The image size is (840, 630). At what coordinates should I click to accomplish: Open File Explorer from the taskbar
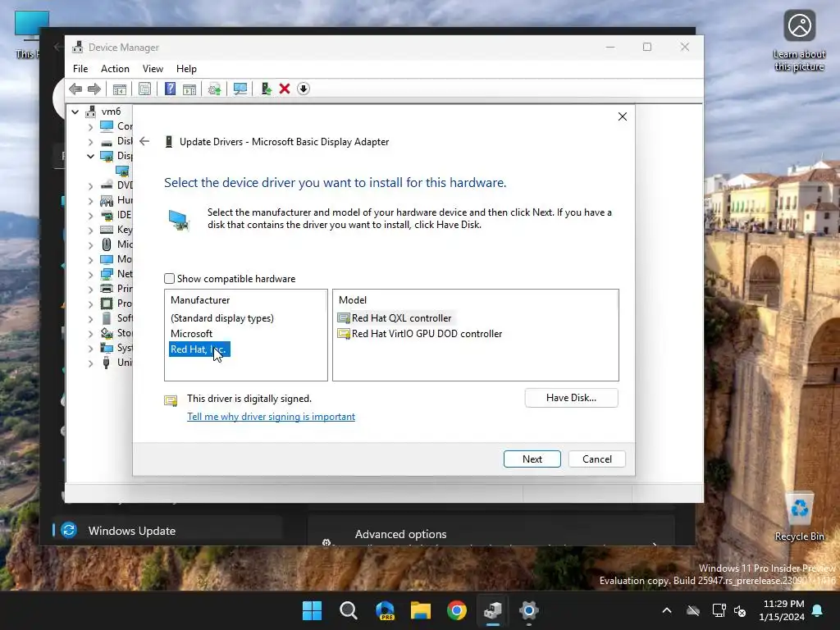pos(421,610)
